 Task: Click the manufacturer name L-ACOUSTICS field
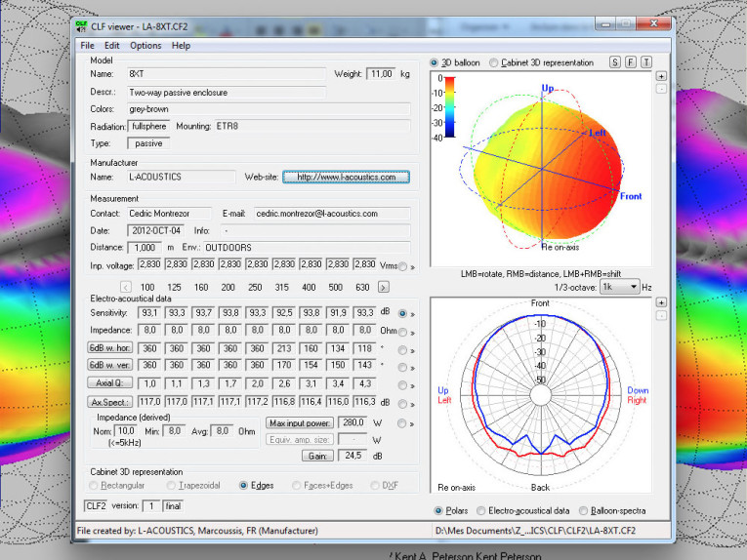pyautogui.click(x=181, y=177)
